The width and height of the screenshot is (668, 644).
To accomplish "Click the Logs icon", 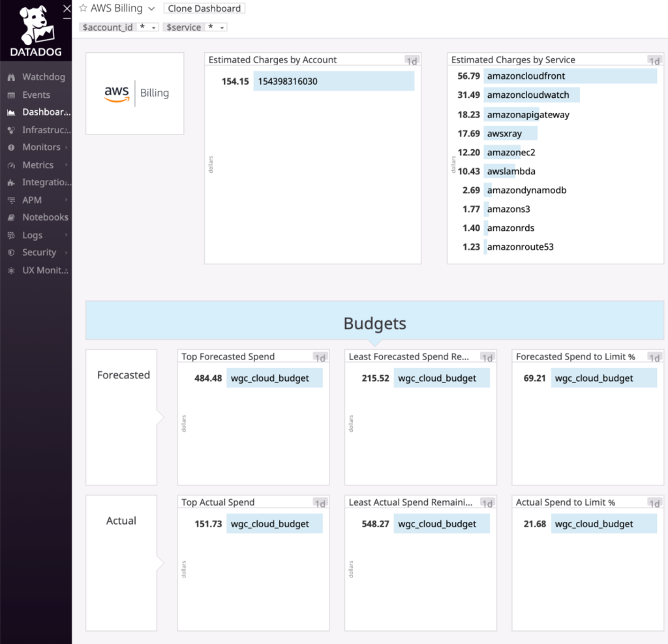I will point(11,236).
